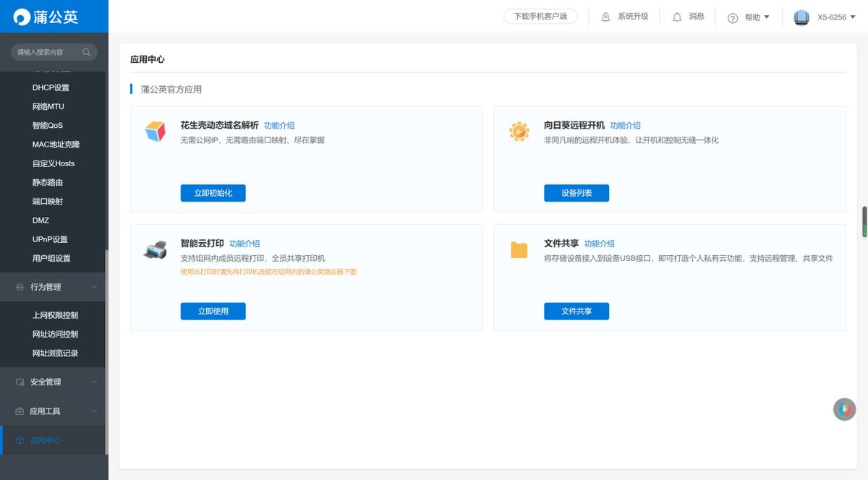Open 上网权限控制 under 行为管理

coord(55,315)
